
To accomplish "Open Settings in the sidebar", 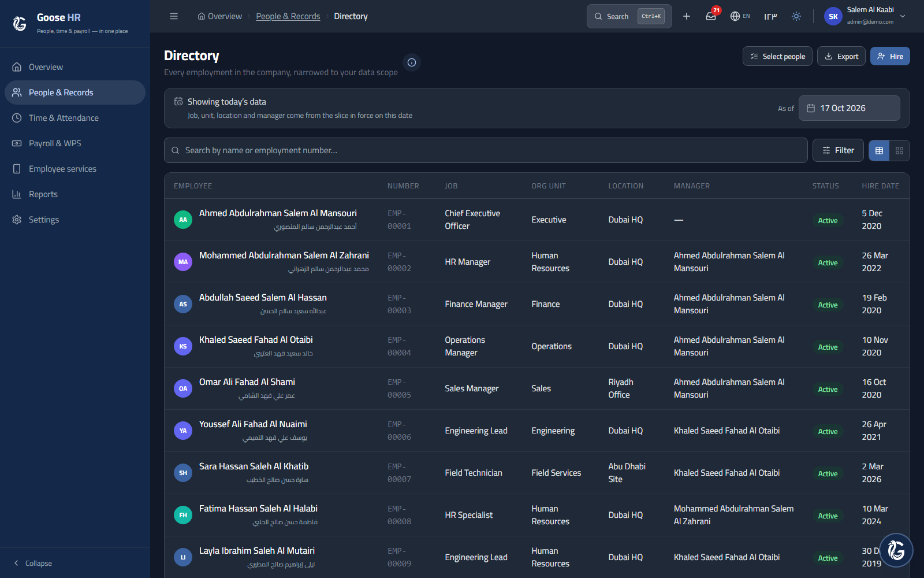I will [75, 220].
